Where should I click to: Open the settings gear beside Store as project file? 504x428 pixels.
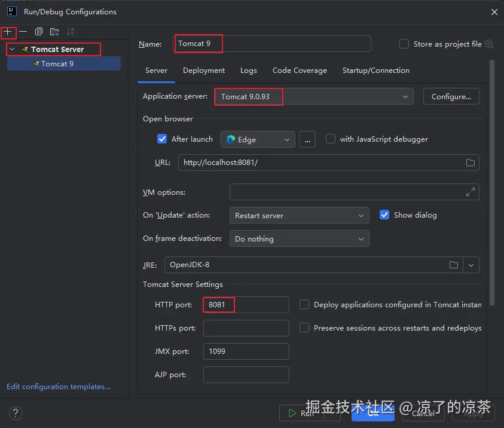tap(489, 44)
